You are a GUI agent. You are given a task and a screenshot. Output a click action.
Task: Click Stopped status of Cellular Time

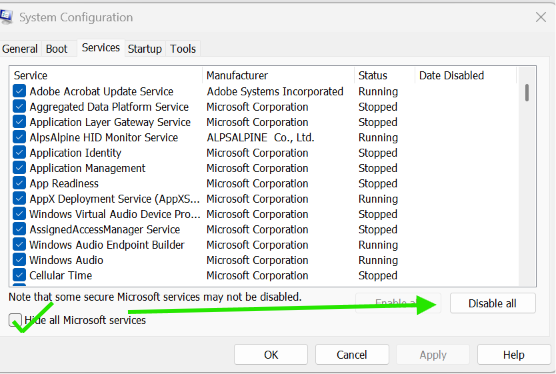click(x=378, y=275)
